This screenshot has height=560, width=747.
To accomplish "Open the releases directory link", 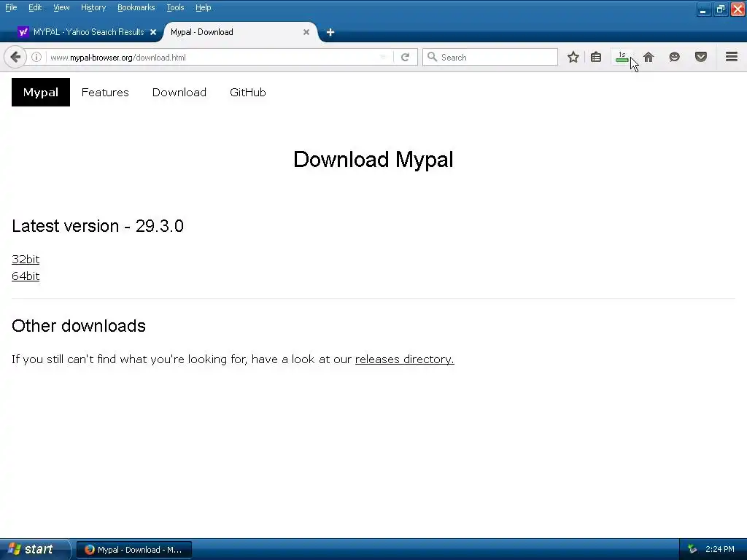I will pos(404,359).
